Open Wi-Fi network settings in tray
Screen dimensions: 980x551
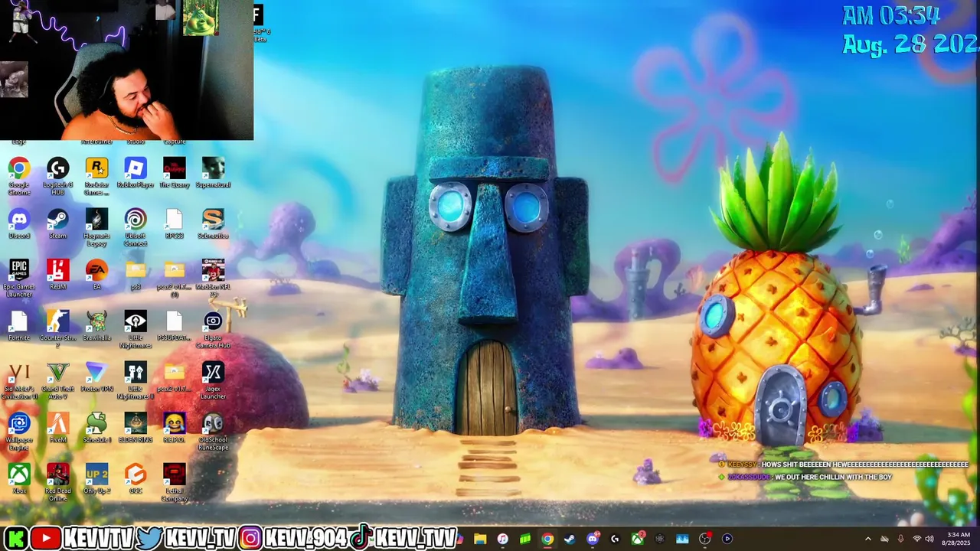[916, 539]
